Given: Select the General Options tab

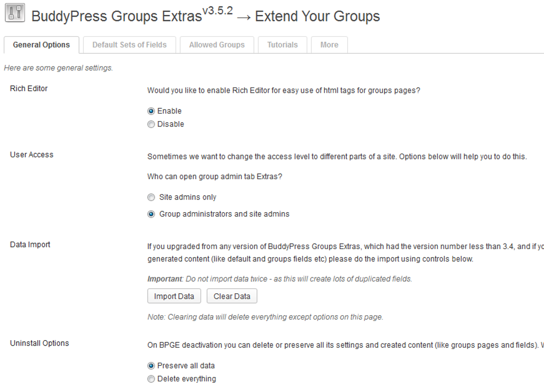Looking at the screenshot, I should point(41,45).
